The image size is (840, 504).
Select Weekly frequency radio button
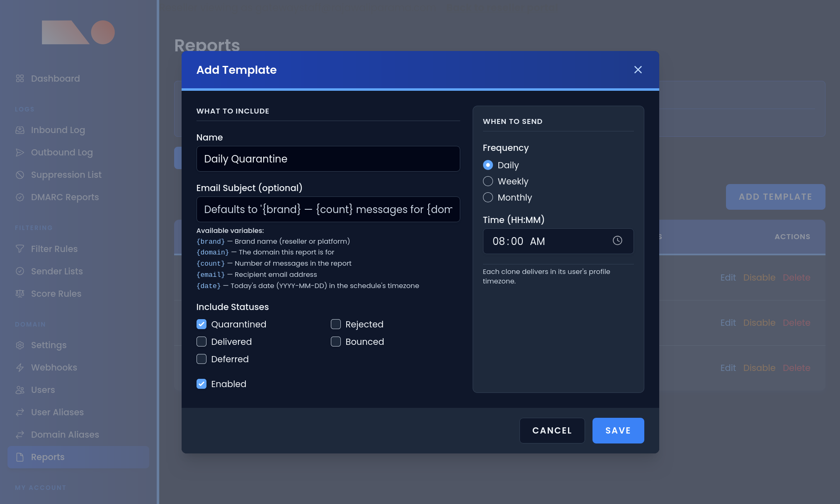(x=488, y=181)
